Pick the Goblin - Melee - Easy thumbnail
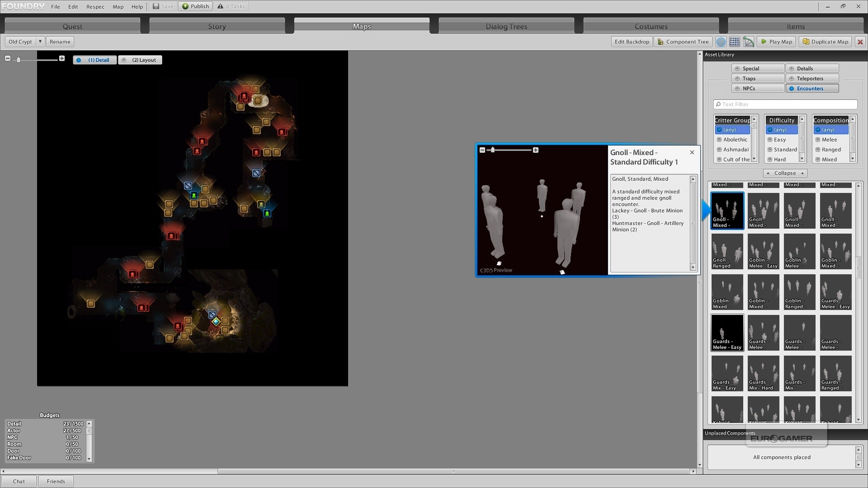 coord(763,252)
